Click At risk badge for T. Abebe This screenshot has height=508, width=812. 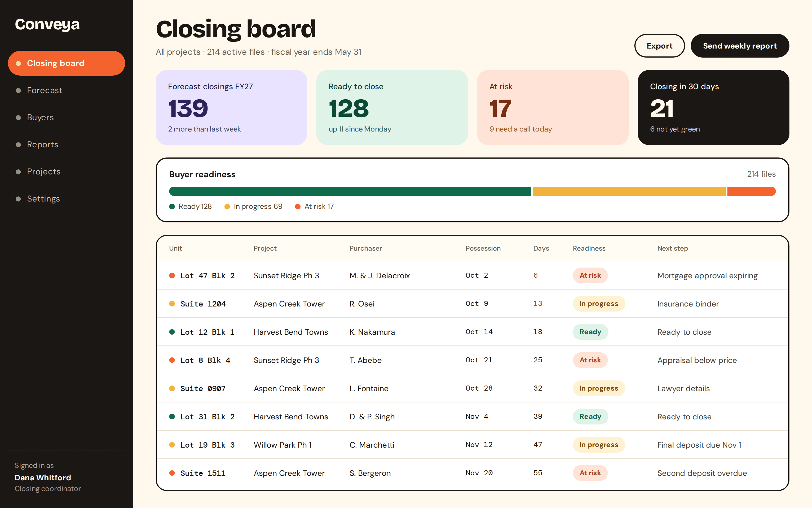tap(590, 360)
